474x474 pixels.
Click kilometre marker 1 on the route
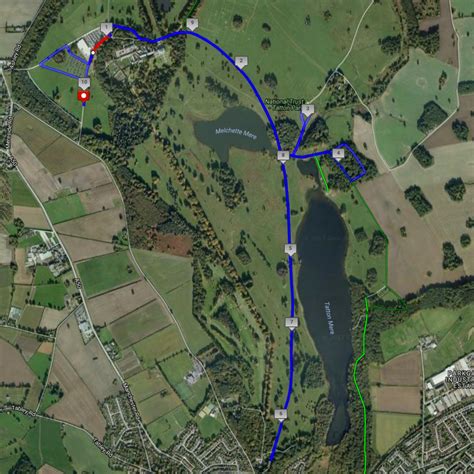[106, 28]
